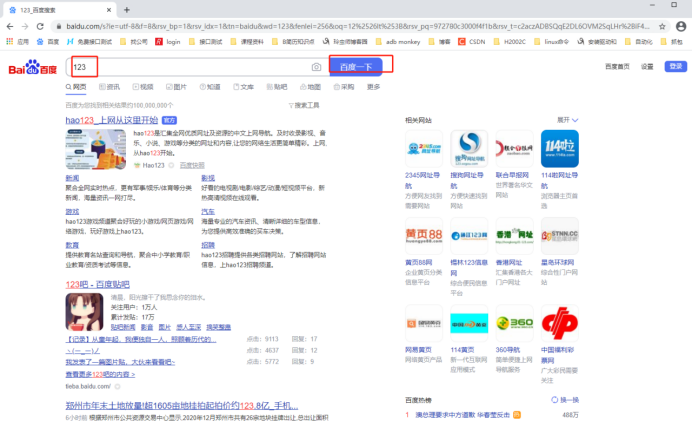Screen dimensions: 693x421
Task: Click the 香港网址 site logo
Action: pyautogui.click(x=514, y=236)
